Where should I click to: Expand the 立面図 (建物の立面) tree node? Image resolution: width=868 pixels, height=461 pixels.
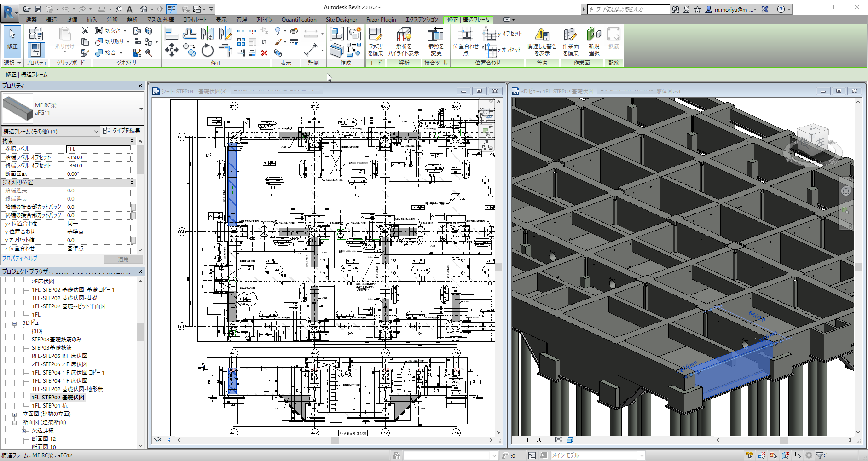tap(14, 414)
